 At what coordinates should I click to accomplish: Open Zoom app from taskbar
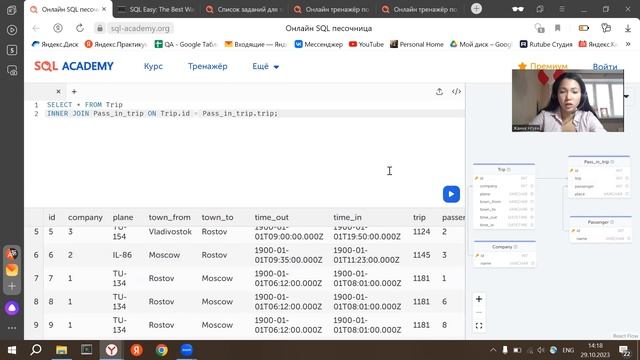tap(187, 350)
